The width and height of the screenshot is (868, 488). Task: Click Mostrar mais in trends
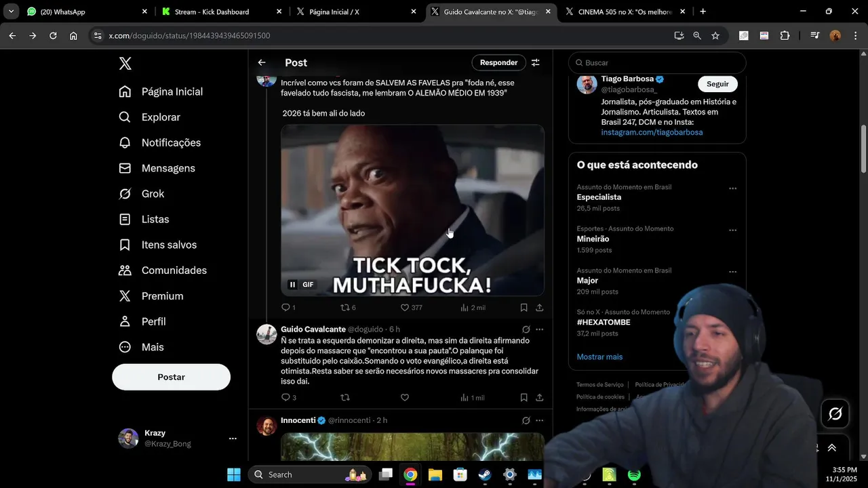(x=599, y=357)
